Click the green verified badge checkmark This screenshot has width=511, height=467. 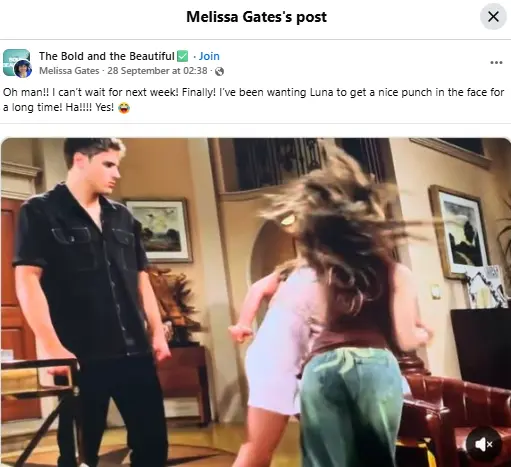pyautogui.click(x=183, y=56)
